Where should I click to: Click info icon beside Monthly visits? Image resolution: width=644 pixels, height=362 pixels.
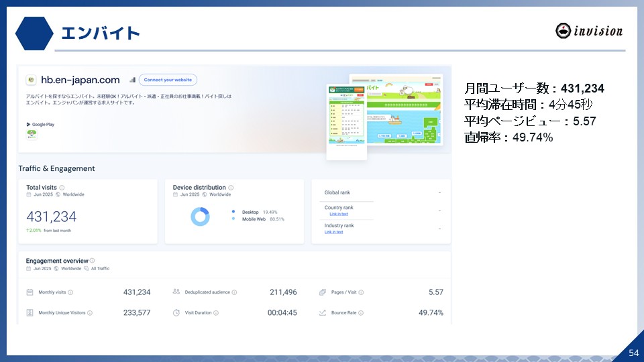70,292
